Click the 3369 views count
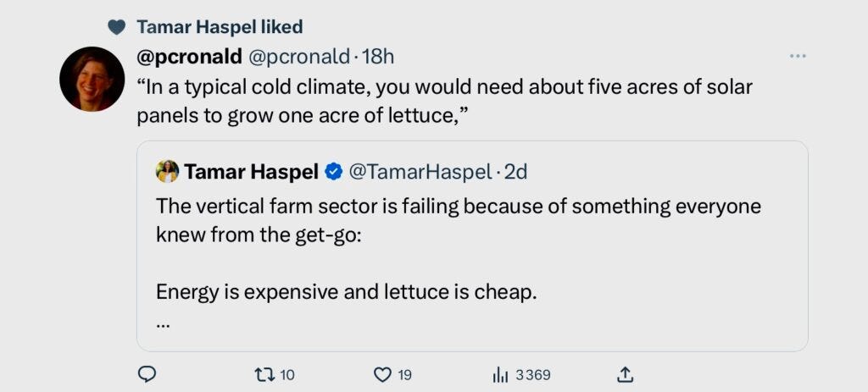The width and height of the screenshot is (868, 392). click(x=532, y=374)
